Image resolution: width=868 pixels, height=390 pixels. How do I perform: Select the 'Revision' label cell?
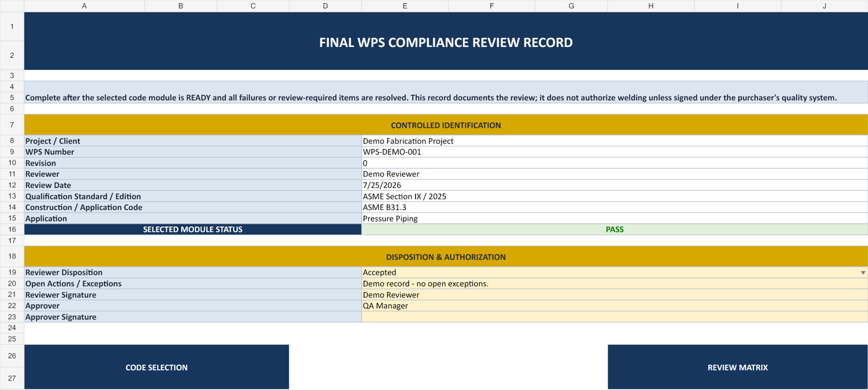[x=193, y=163]
